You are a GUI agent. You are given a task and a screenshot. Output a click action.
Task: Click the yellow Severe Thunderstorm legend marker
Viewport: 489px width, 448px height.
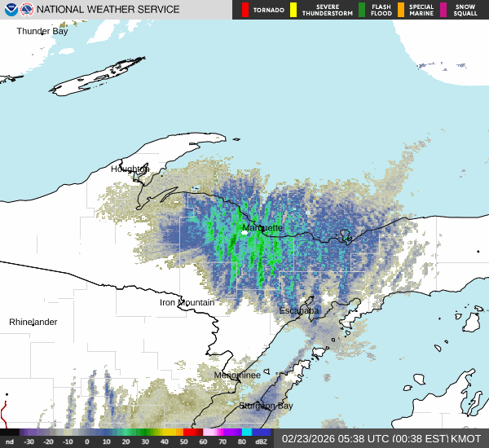pyautogui.click(x=293, y=10)
